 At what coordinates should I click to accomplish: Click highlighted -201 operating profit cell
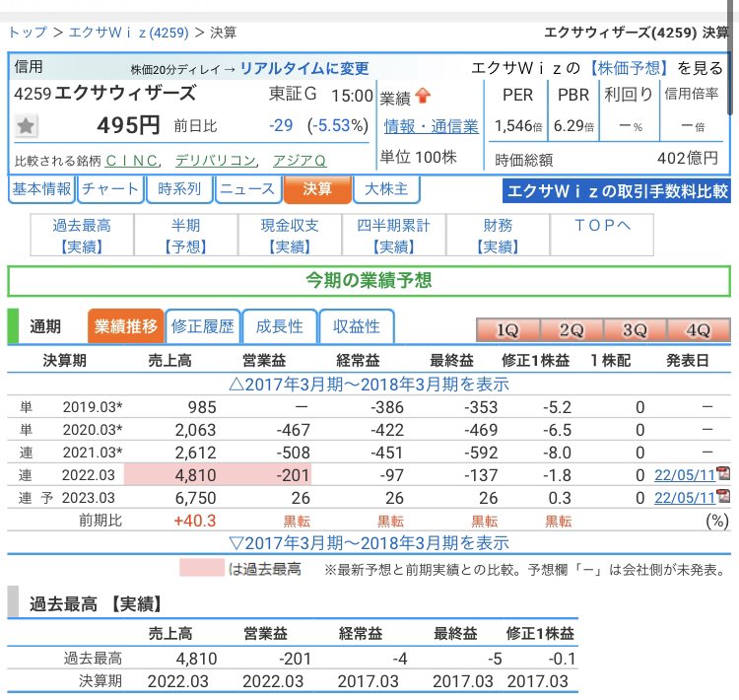point(264,474)
